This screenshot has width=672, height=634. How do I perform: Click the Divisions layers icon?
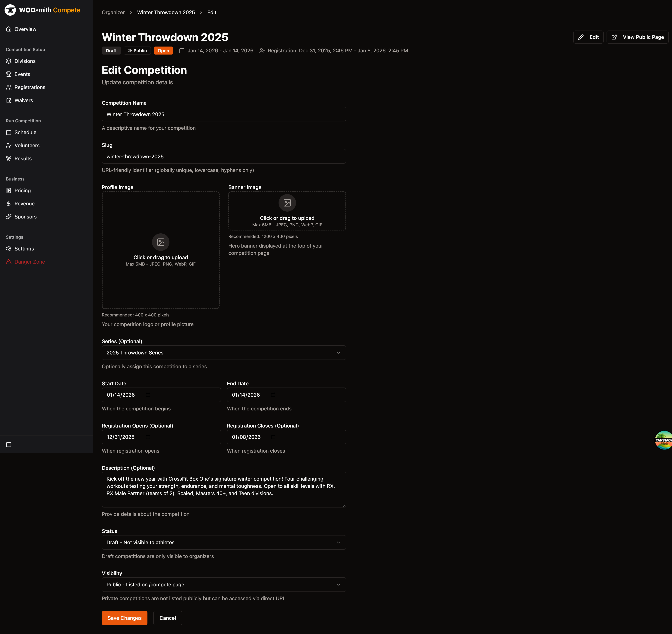[9, 61]
